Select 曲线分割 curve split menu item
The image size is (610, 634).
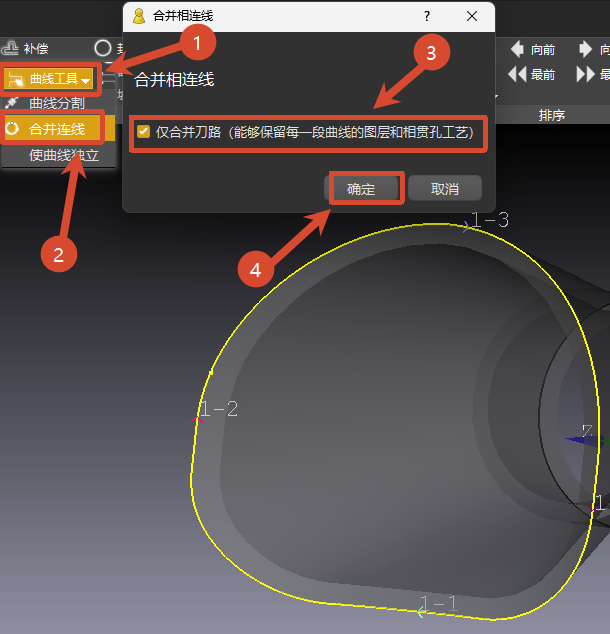57,103
